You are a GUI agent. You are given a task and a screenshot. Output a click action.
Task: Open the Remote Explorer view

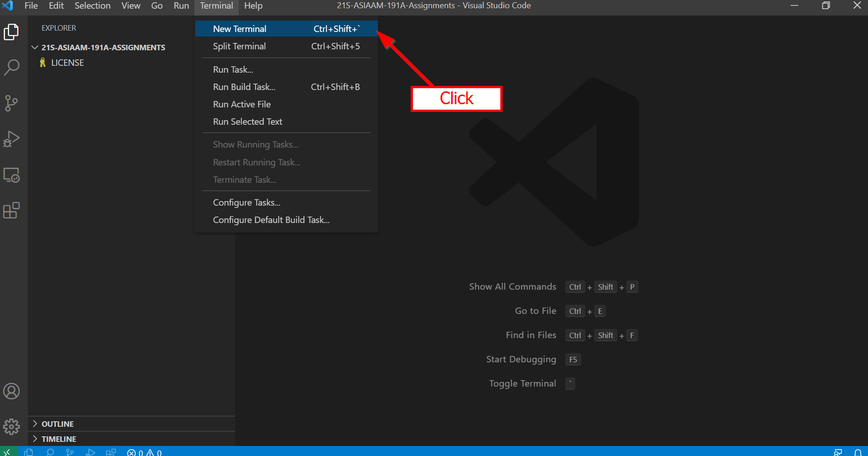click(x=11, y=175)
